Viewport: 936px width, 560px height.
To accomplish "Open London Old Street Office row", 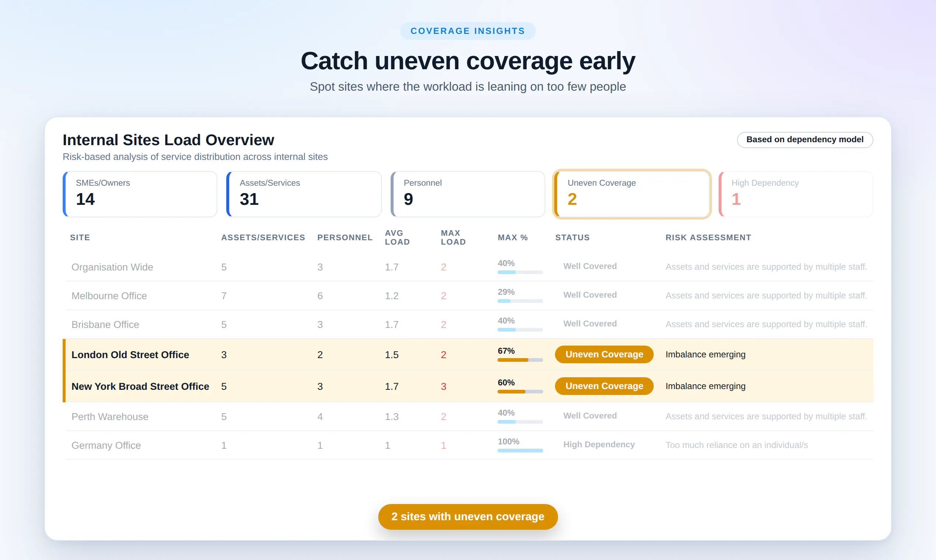I will [x=468, y=354].
